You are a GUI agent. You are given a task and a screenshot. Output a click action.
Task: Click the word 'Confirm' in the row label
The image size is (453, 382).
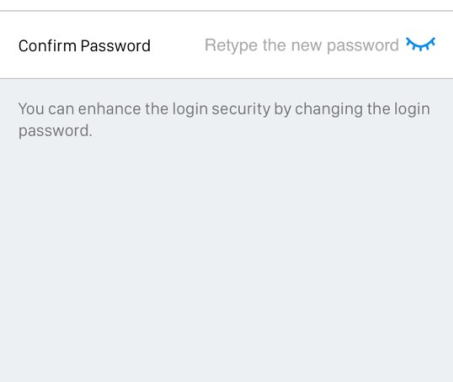click(x=47, y=46)
